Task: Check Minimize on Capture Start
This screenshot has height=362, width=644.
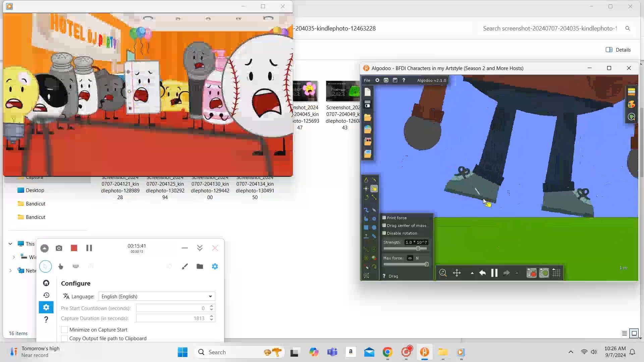Action: (64, 330)
